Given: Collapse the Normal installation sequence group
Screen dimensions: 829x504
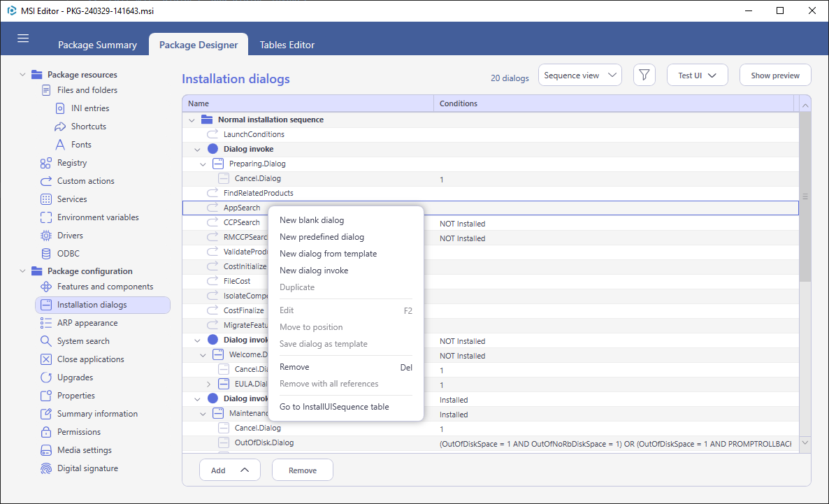Looking at the screenshot, I should click(x=192, y=120).
